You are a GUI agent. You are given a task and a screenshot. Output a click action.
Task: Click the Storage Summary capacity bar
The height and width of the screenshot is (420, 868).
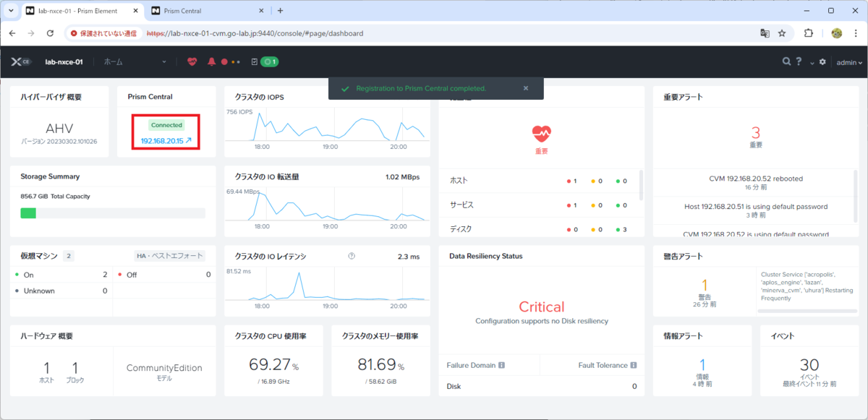pyautogui.click(x=113, y=213)
